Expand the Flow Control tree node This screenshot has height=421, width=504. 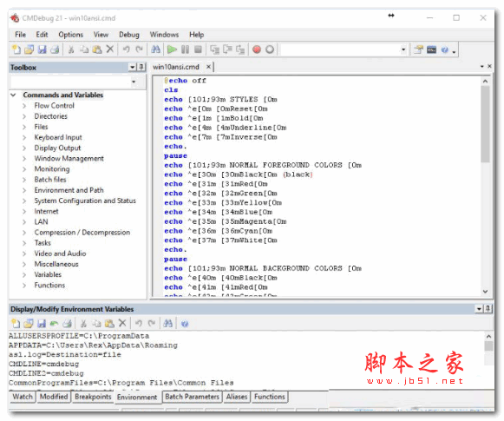pos(24,106)
